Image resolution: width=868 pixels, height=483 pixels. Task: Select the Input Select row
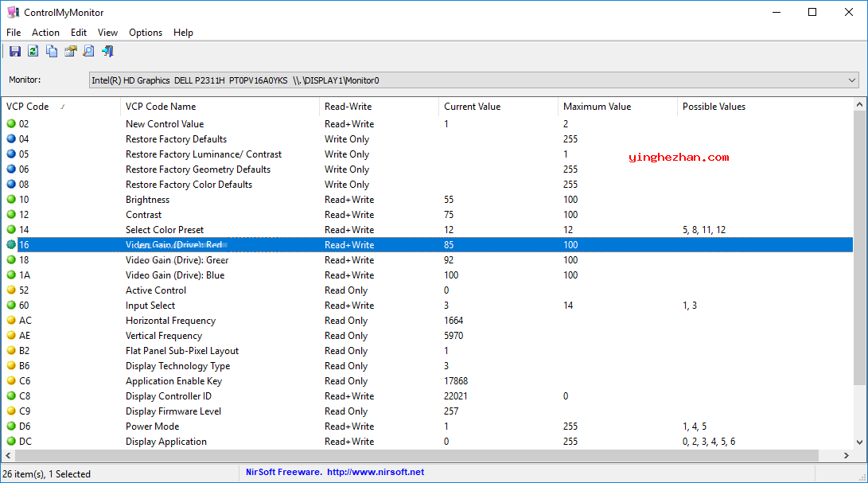click(427, 306)
